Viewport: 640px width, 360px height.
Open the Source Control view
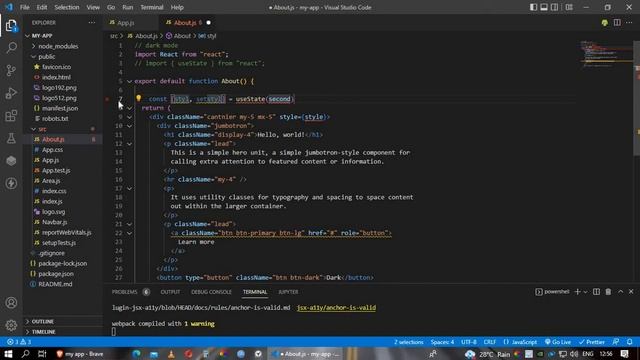pos(11,70)
